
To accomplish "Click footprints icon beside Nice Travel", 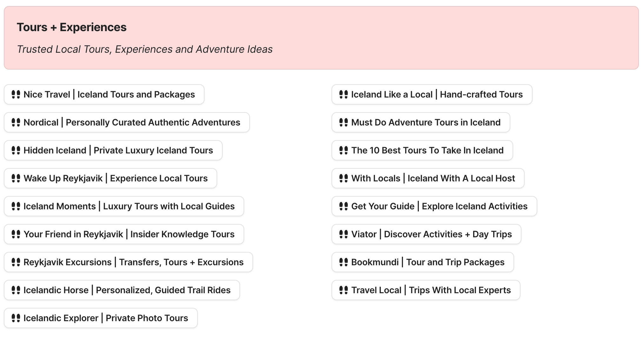I will coord(16,94).
